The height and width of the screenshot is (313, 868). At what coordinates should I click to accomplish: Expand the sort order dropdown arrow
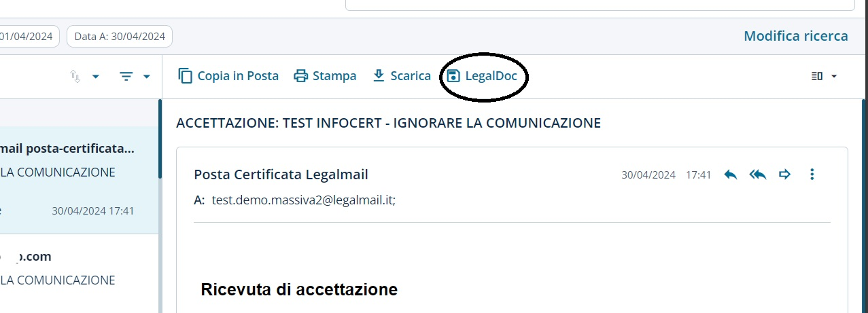pyautogui.click(x=95, y=77)
